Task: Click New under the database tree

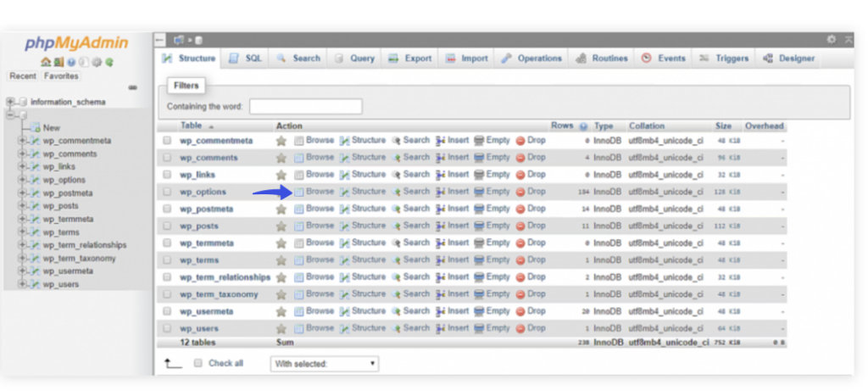Action: 52,127
